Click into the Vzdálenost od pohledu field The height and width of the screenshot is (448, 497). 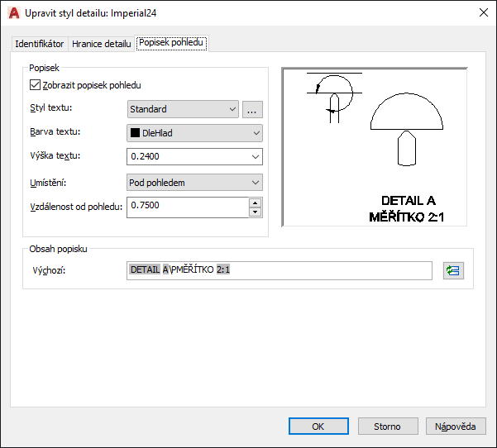(x=188, y=207)
